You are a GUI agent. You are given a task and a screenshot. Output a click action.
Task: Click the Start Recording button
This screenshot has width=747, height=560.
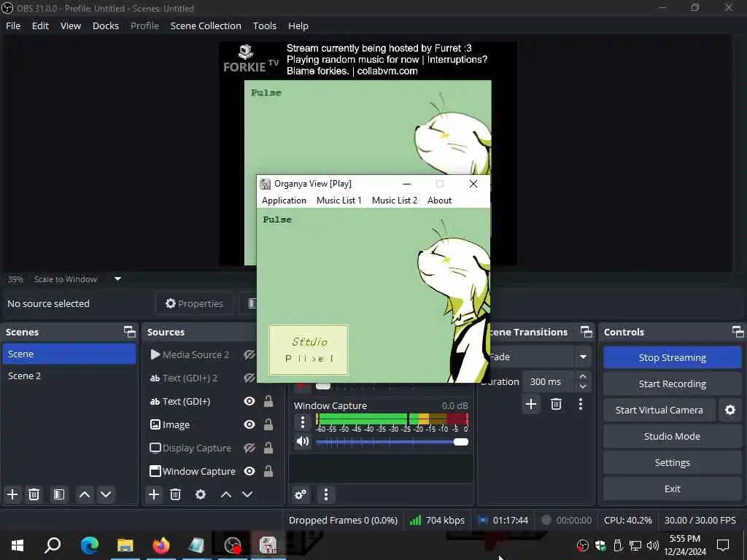tap(672, 384)
